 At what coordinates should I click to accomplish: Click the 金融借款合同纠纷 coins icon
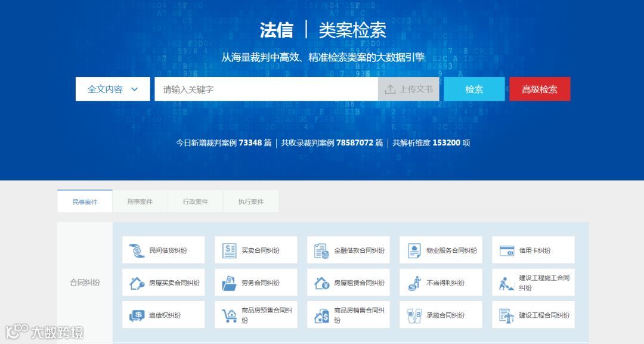[321, 250]
